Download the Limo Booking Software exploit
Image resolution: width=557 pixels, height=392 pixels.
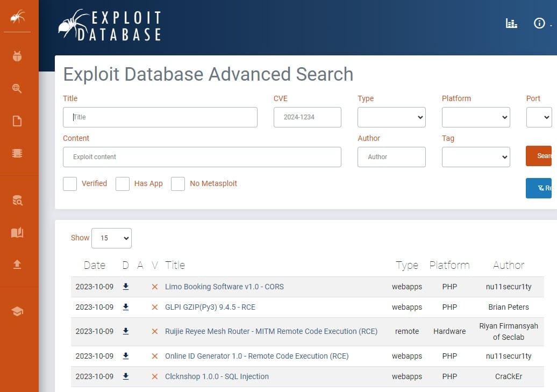[x=126, y=287]
